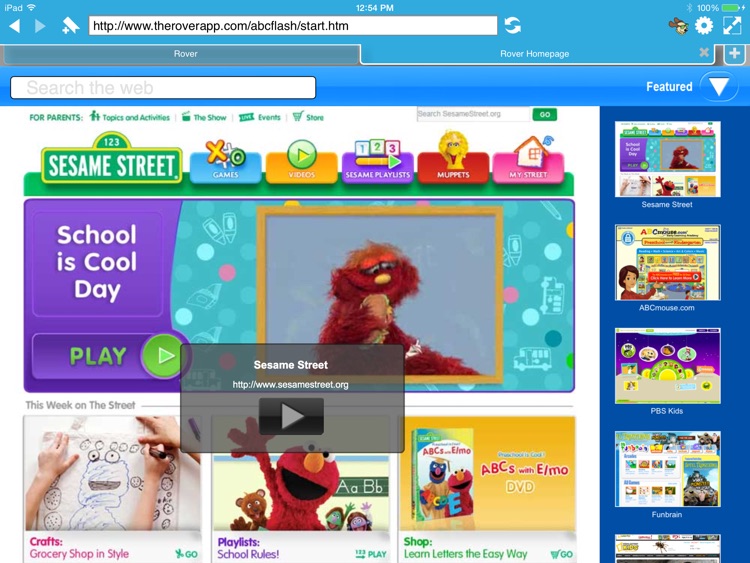This screenshot has width=750, height=563.
Task: Tap the pushpin bookmark icon
Action: pos(71,26)
